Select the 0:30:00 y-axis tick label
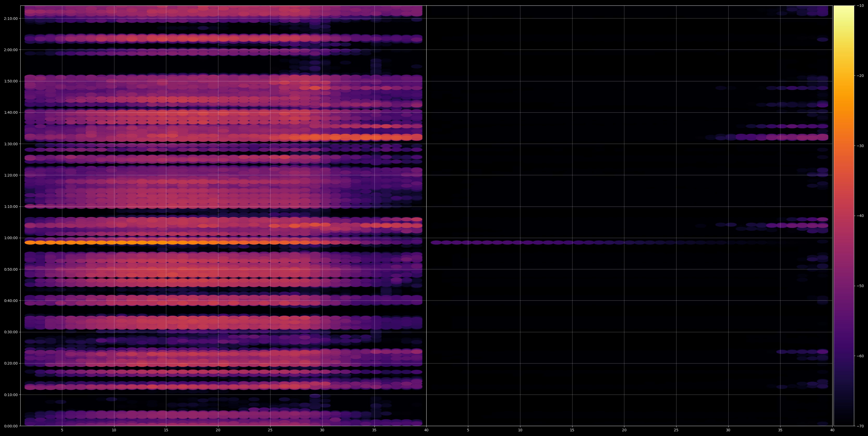 (x=11, y=332)
